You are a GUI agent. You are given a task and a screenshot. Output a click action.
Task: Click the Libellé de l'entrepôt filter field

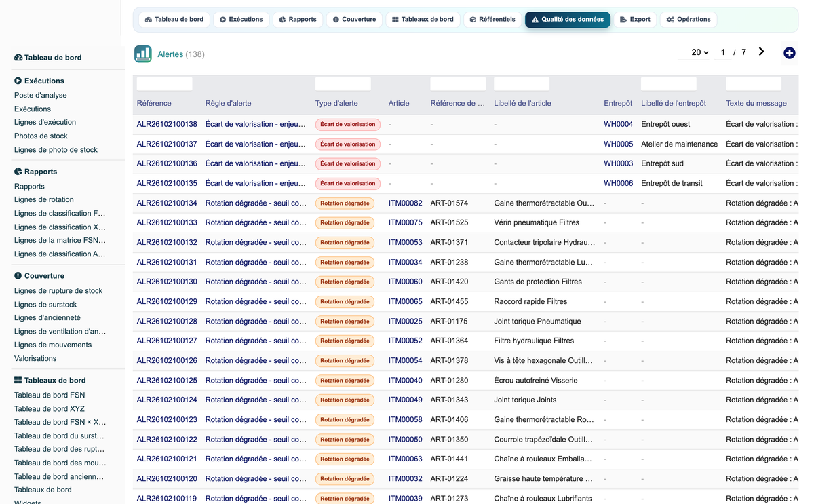pyautogui.click(x=669, y=84)
